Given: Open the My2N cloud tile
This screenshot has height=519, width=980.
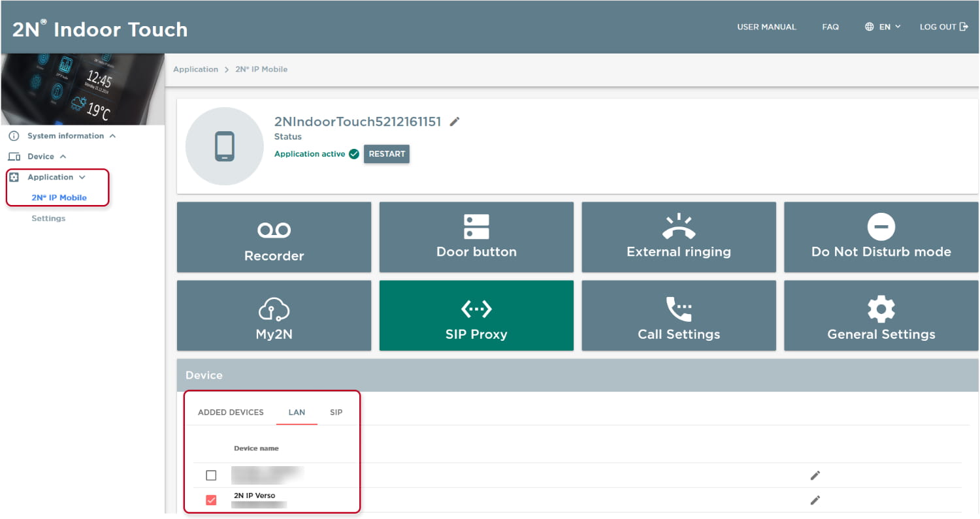Looking at the screenshot, I should tap(274, 315).
